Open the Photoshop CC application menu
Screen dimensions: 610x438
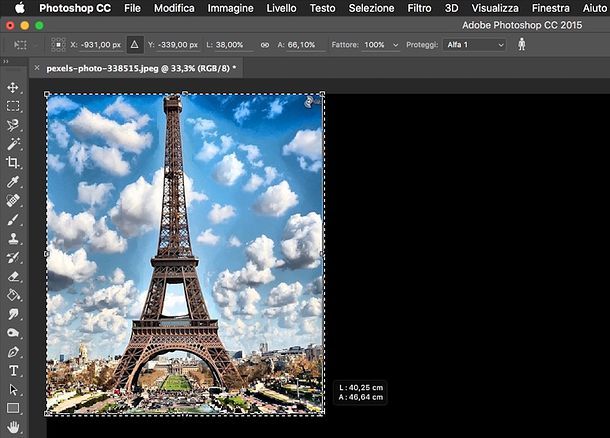(75, 8)
